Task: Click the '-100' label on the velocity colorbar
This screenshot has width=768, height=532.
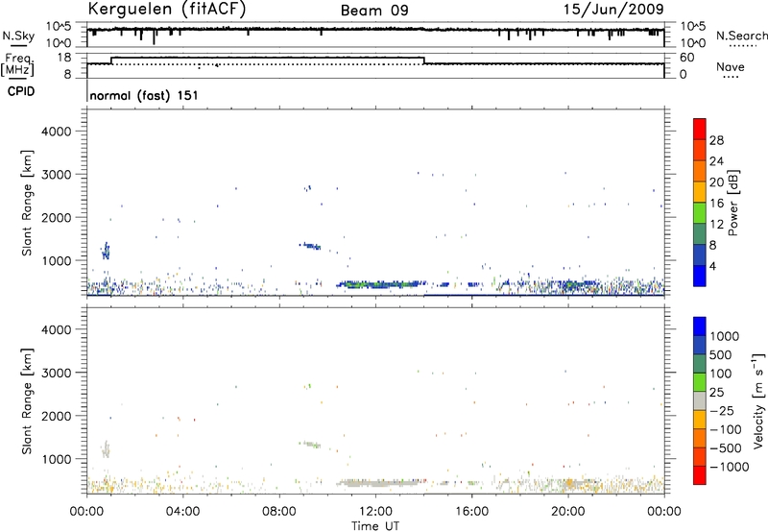Action: tap(725, 429)
